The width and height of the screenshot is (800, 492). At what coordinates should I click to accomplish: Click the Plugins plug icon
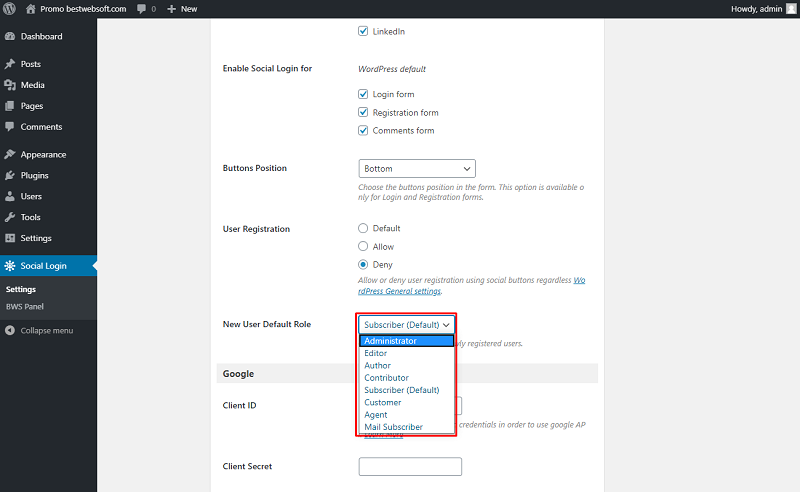(x=10, y=175)
